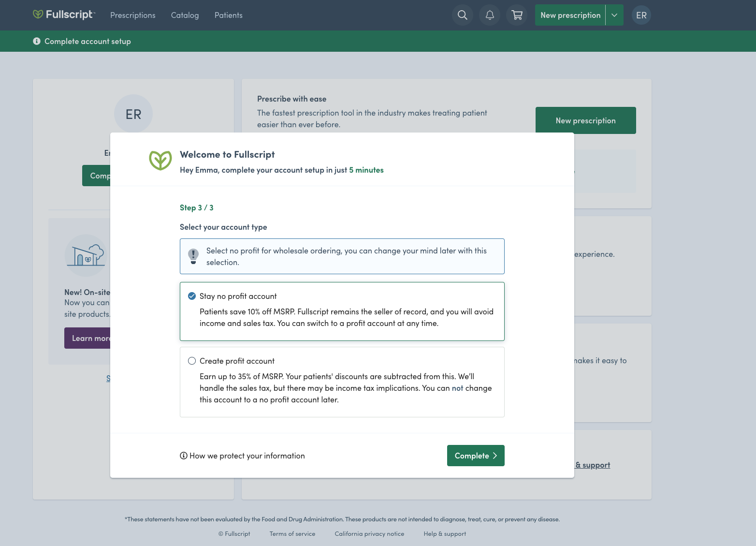Switch to the Catalog section

point(185,15)
